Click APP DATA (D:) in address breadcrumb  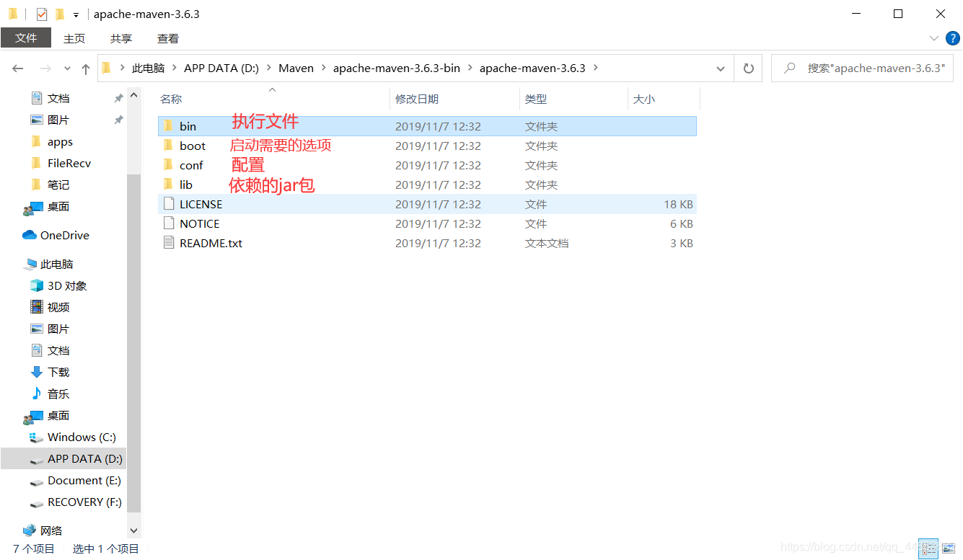click(x=221, y=68)
